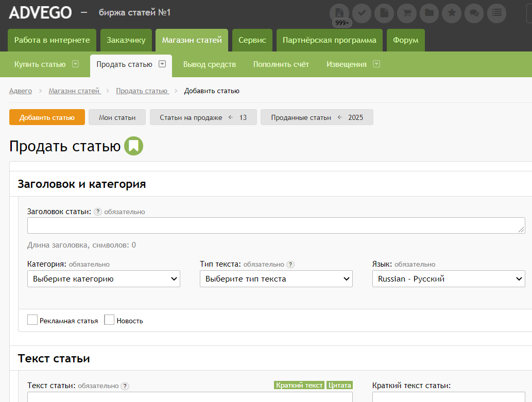The width and height of the screenshot is (532, 402).
Task: Open the Купить статью submenu item
Action: click(40, 64)
